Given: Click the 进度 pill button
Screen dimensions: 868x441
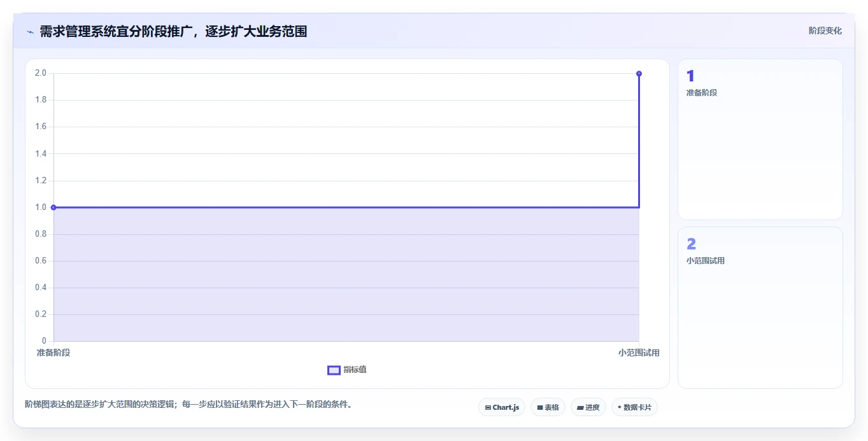Looking at the screenshot, I should [588, 407].
